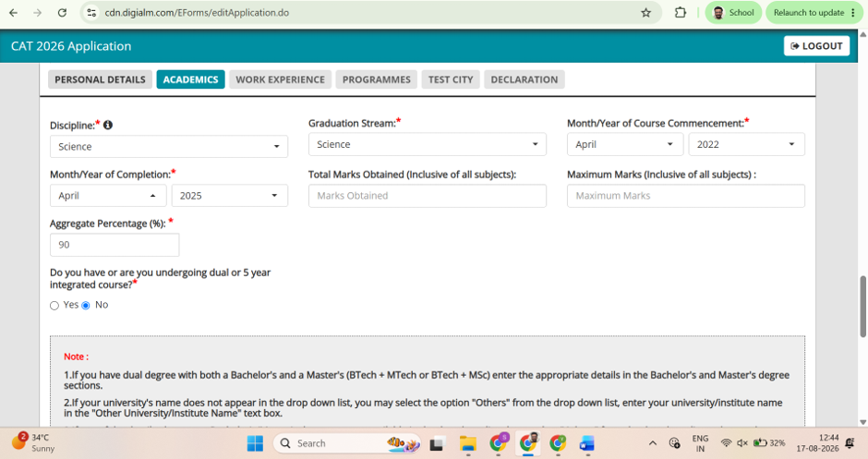
Task: Click the red Note : heading
Action: (76, 356)
